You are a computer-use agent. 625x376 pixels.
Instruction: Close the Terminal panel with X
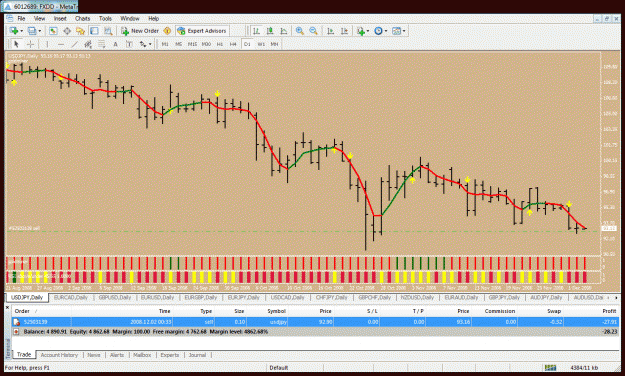pos(8,307)
